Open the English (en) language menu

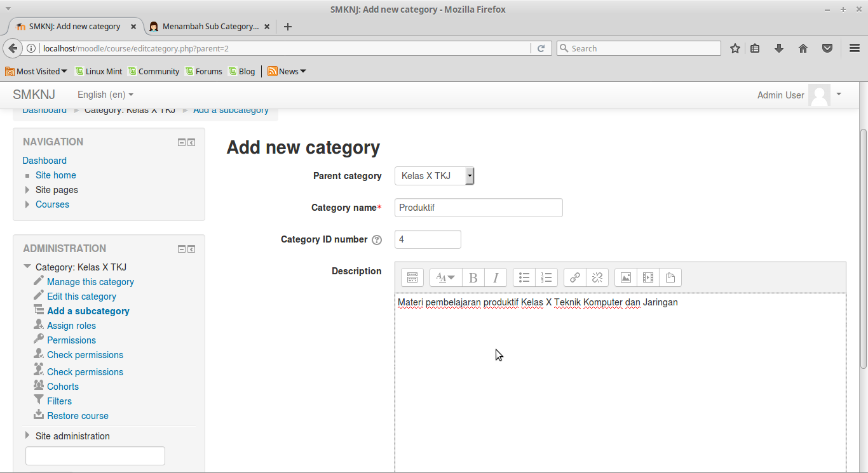(x=105, y=95)
